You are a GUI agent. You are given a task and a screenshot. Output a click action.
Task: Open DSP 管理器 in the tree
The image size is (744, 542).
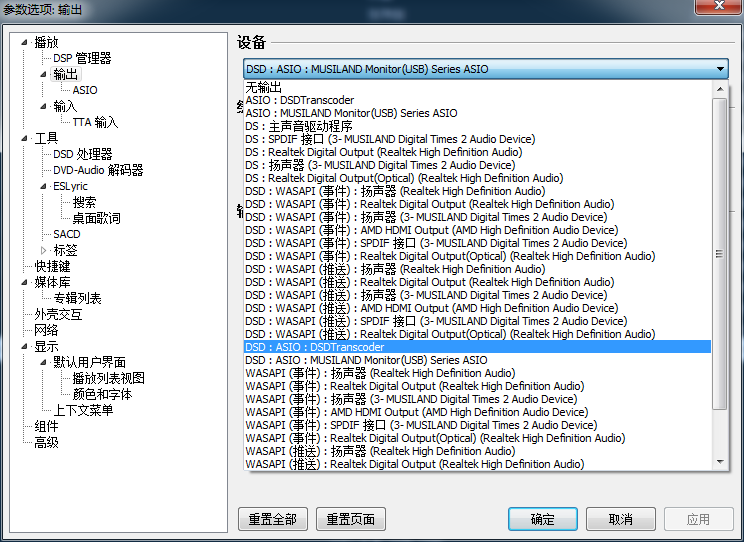[x=82, y=59]
